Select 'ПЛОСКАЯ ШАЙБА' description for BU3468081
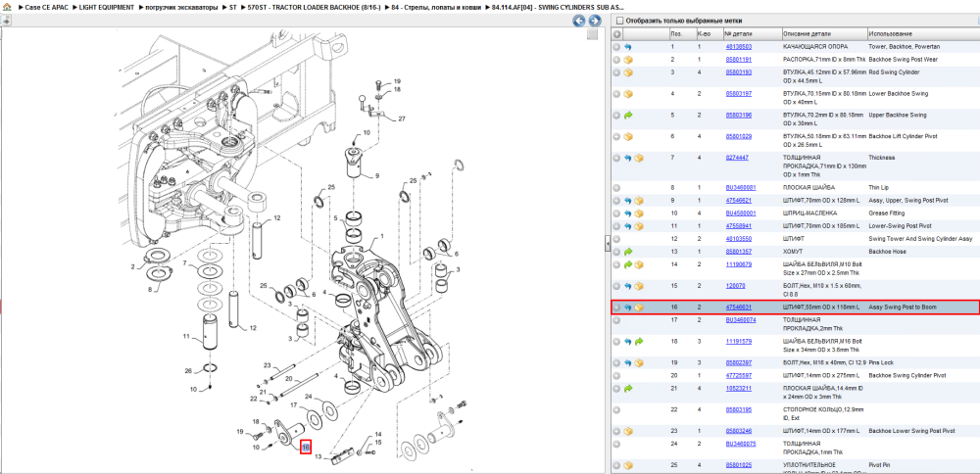Screen dimensions: 980x474 tap(809, 187)
